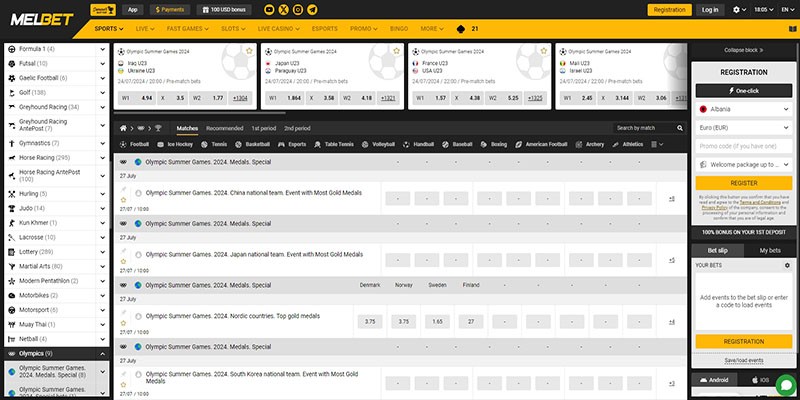
Task: Switch to the 1st period tab
Action: 264,129
